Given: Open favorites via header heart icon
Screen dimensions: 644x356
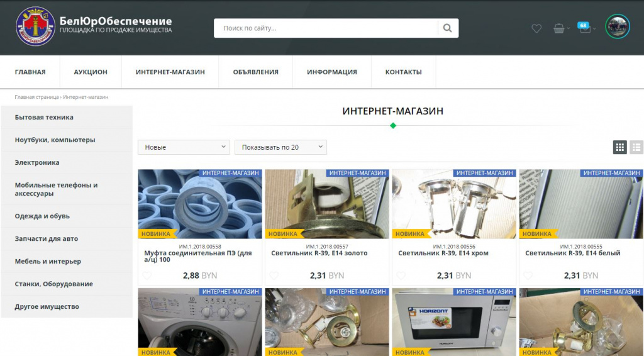Looking at the screenshot, I should (536, 28).
